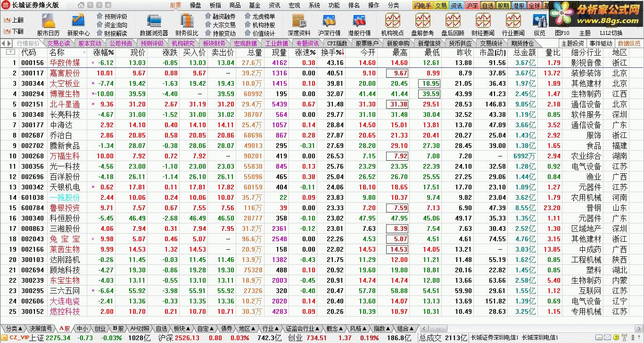The image size is (644, 343).
Task: Select the 北斗星通 stock row
Action: [322, 104]
